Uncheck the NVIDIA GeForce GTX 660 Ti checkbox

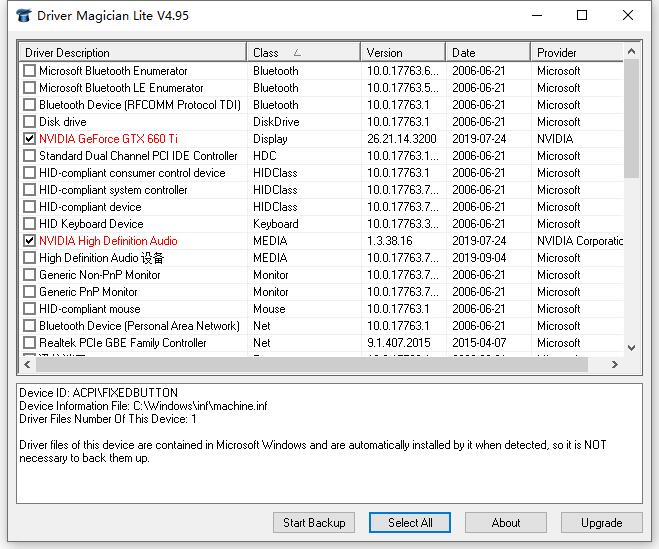(29, 139)
